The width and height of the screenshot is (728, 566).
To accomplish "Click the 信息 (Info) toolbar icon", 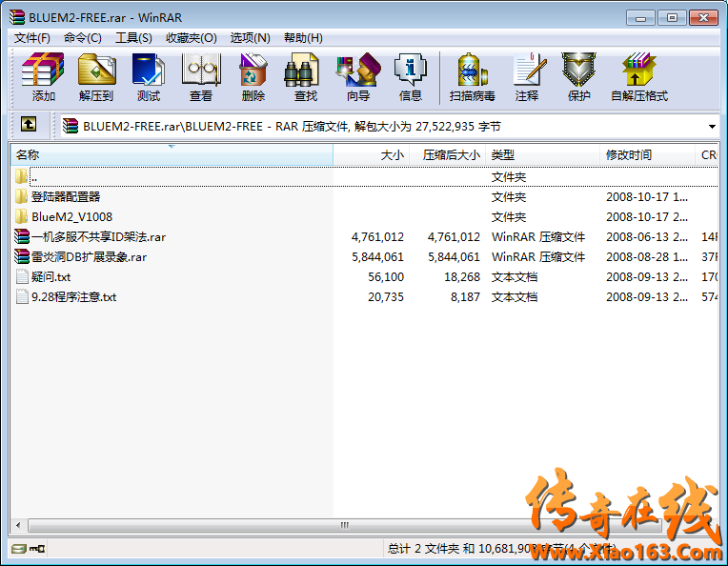I will (411, 76).
